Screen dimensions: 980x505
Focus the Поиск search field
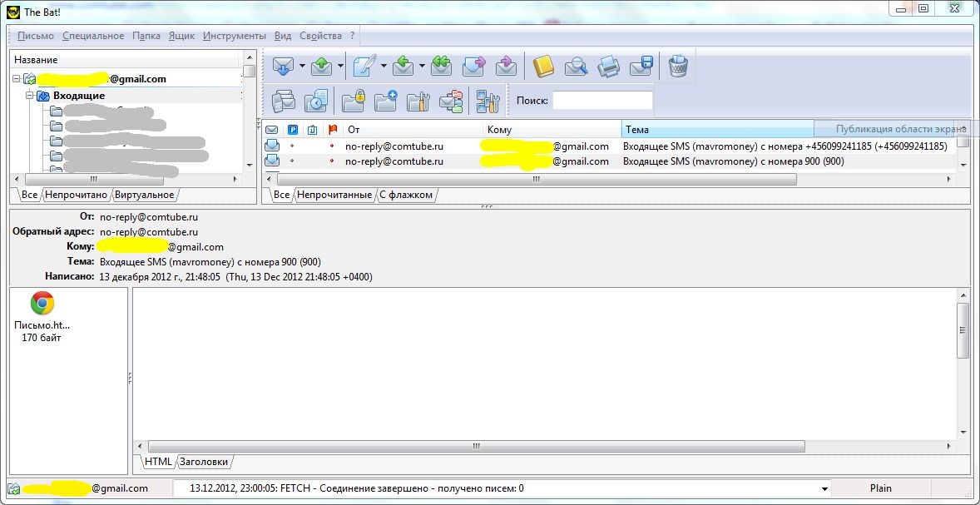[x=602, y=100]
